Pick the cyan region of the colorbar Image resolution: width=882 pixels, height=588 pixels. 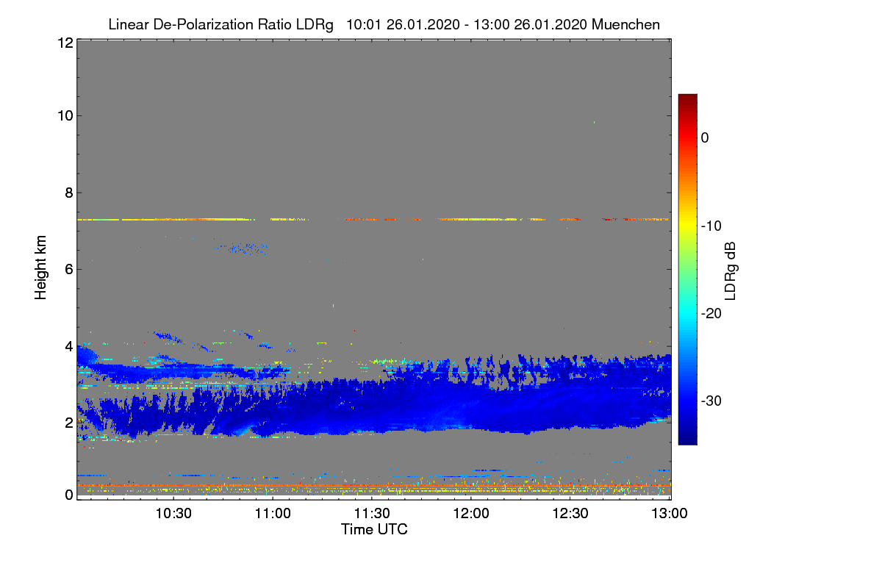pos(687,313)
